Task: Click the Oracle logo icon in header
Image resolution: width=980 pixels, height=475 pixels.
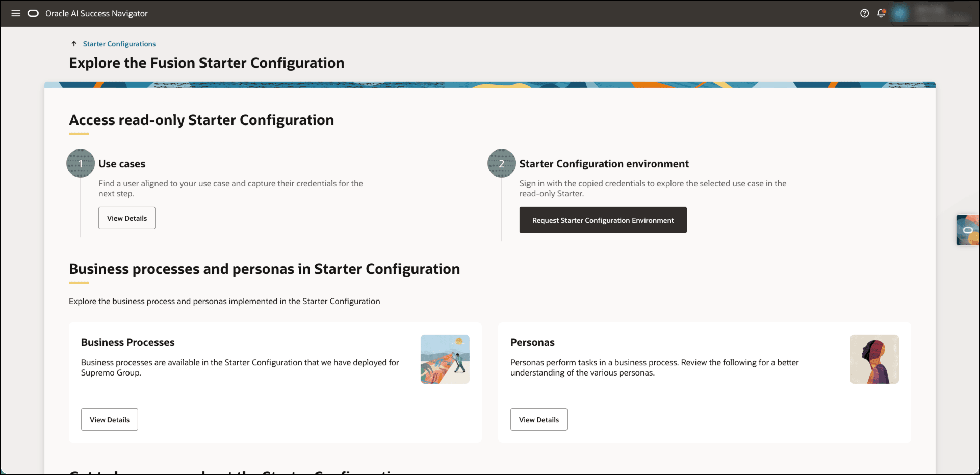Action: (33, 13)
